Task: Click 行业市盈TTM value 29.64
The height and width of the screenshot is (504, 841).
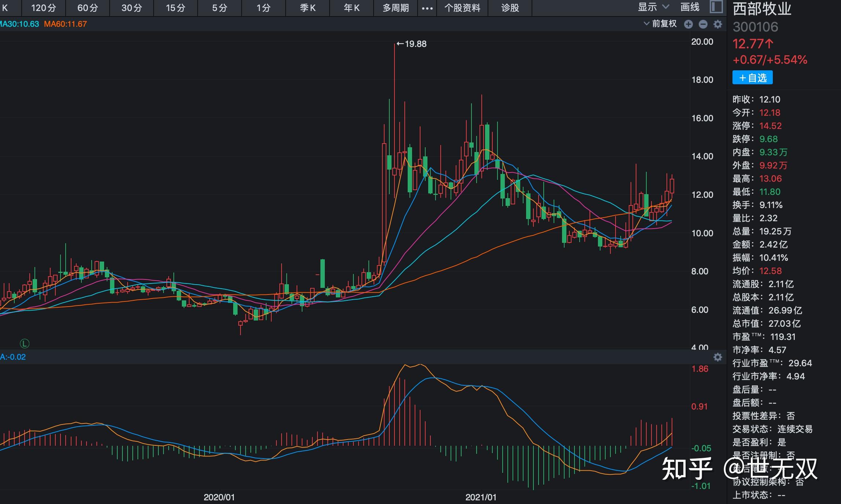Action: pyautogui.click(x=800, y=363)
